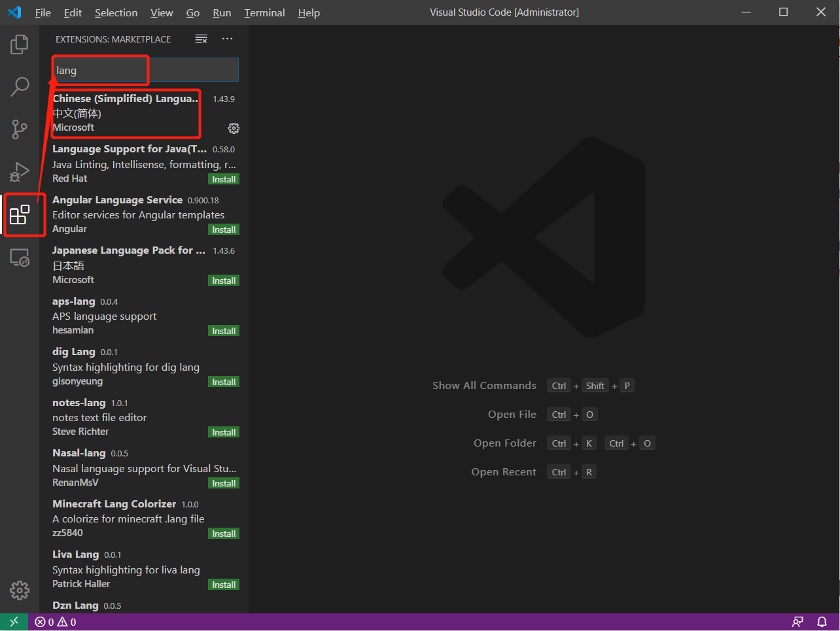The image size is (840, 631).
Task: Click the Show All Commands label
Action: [x=484, y=386]
